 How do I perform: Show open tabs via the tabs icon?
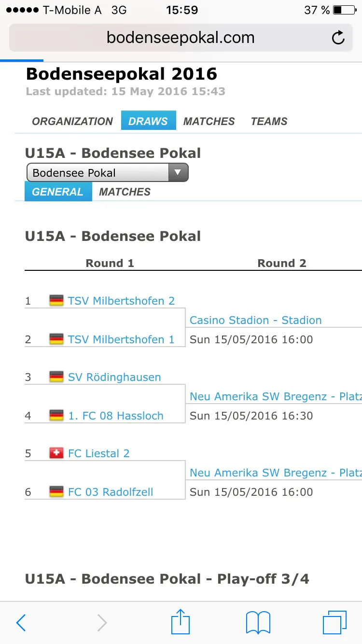(x=334, y=623)
